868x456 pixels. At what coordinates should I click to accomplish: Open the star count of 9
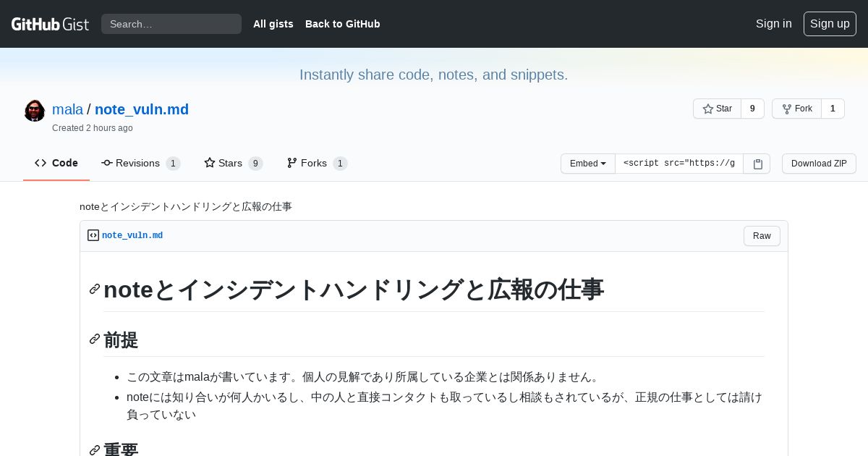(x=752, y=109)
